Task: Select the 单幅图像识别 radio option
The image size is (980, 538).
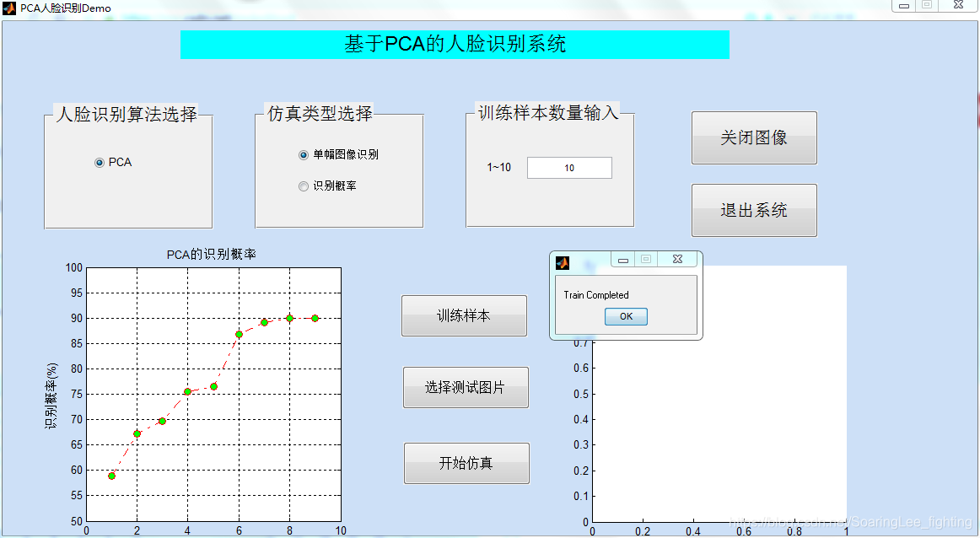Action: [x=303, y=154]
